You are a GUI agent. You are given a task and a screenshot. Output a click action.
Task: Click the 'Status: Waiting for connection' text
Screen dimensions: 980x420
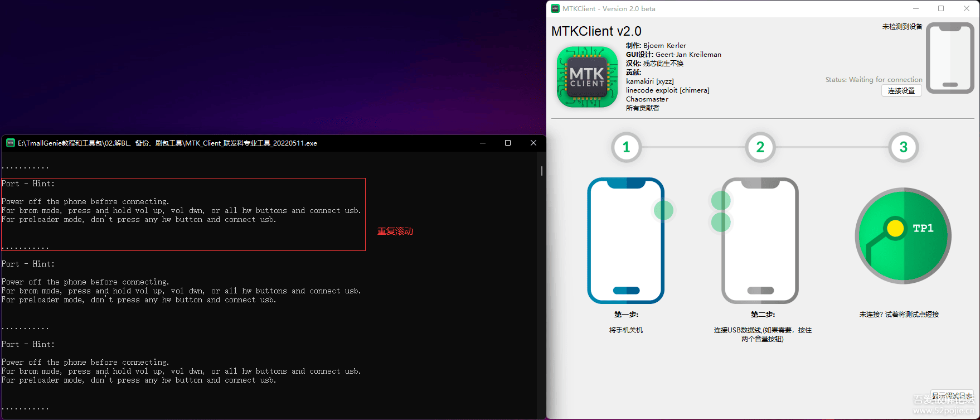click(x=874, y=80)
